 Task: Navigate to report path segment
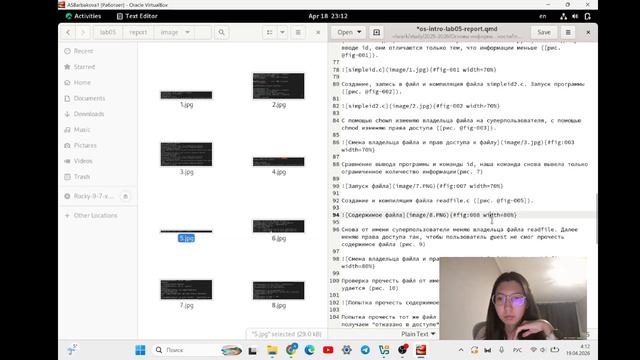point(138,32)
